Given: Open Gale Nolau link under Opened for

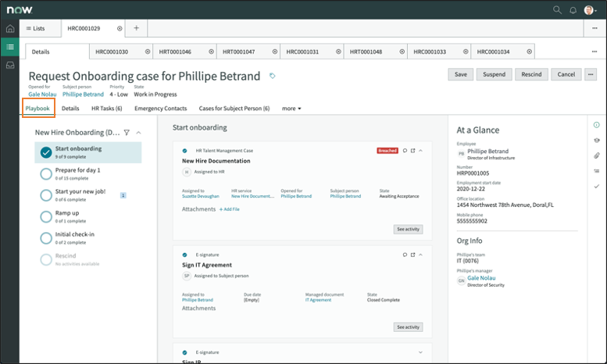Looking at the screenshot, I should pos(42,95).
